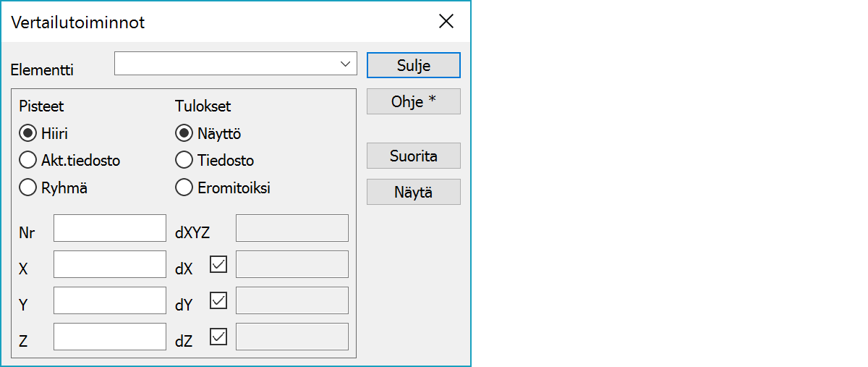Select the Eromitoiksi radio option
The image size is (868, 367).
tap(184, 187)
